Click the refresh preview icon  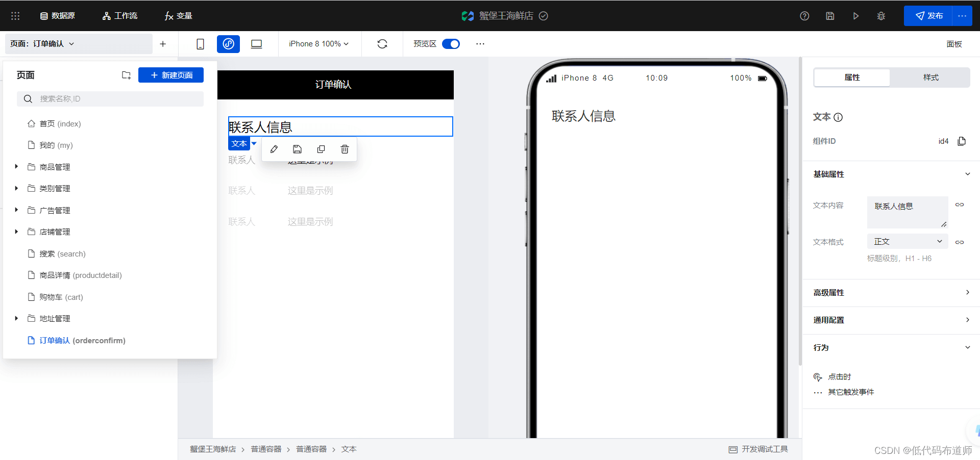pos(382,44)
